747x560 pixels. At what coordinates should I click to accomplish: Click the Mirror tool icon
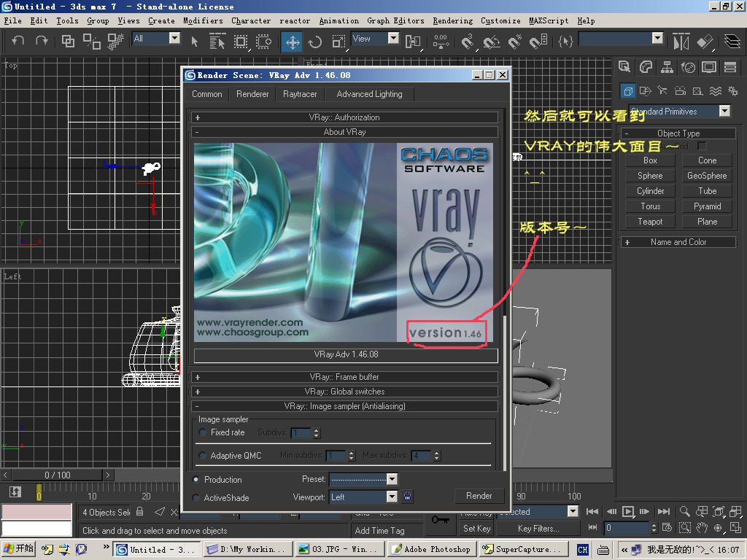click(x=681, y=42)
